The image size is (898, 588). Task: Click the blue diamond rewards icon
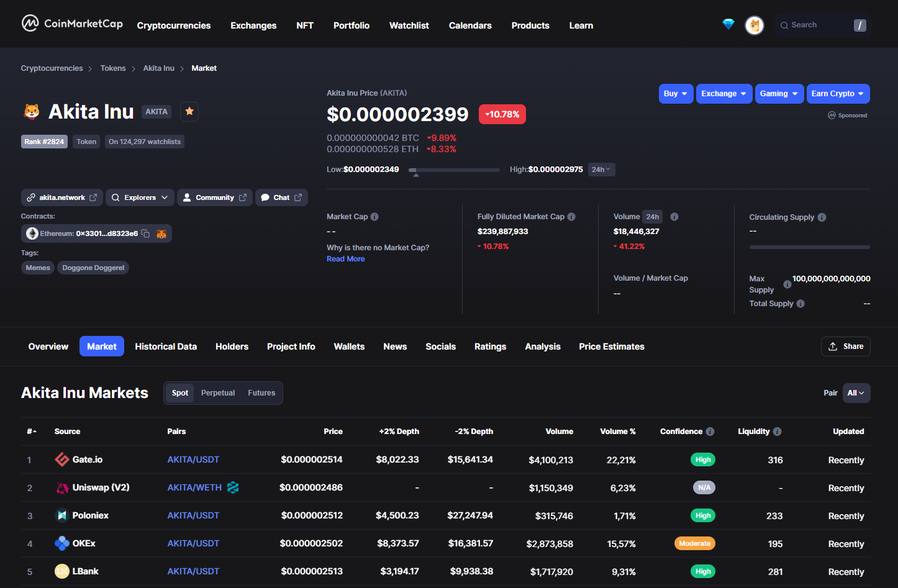click(728, 24)
